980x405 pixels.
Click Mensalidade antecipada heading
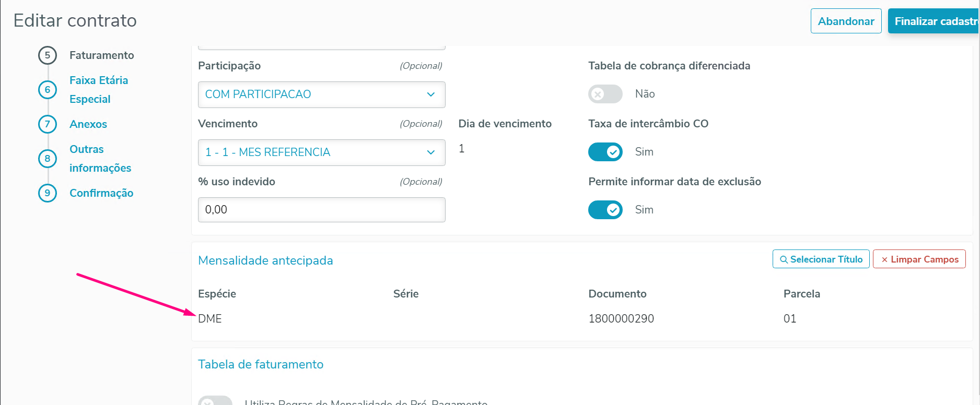tap(265, 260)
